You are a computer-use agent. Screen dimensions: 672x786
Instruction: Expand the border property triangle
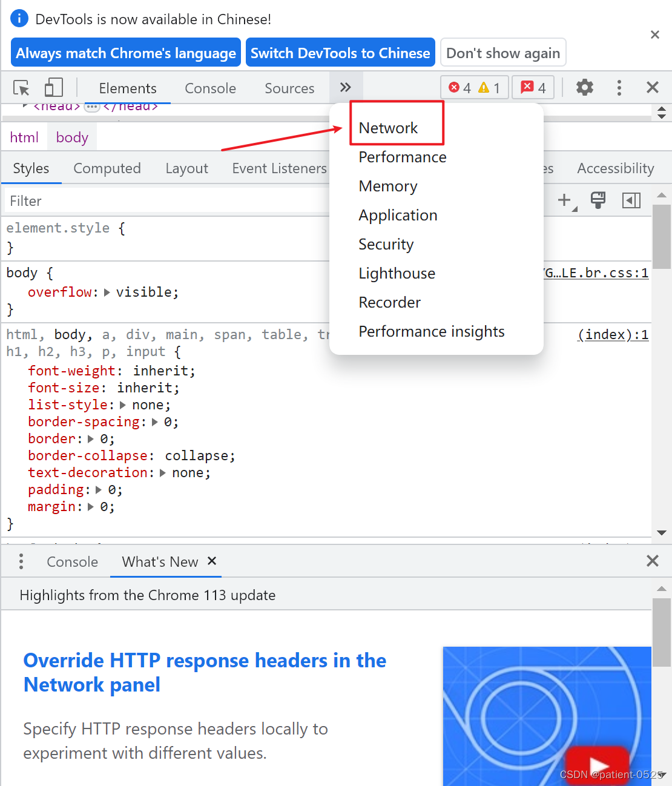tap(91, 439)
